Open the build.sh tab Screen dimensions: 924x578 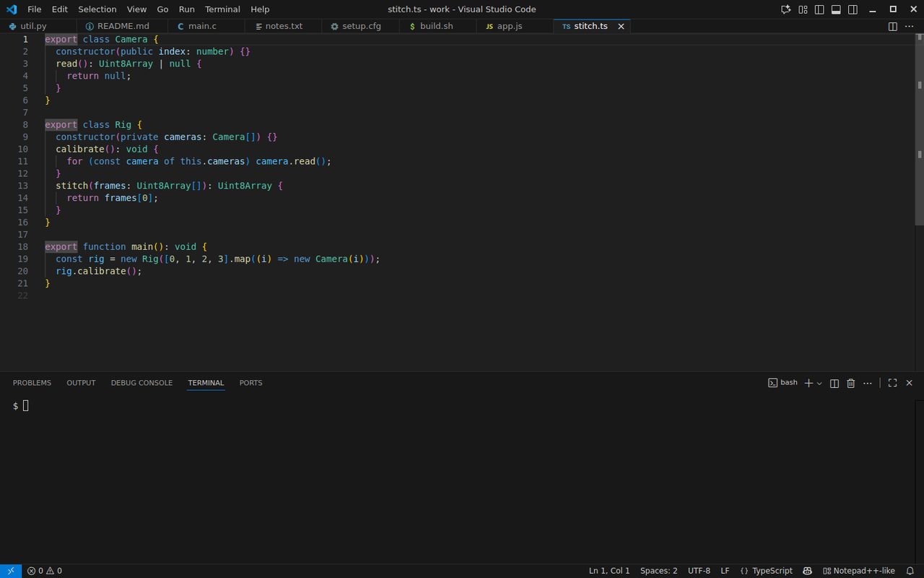point(437,26)
